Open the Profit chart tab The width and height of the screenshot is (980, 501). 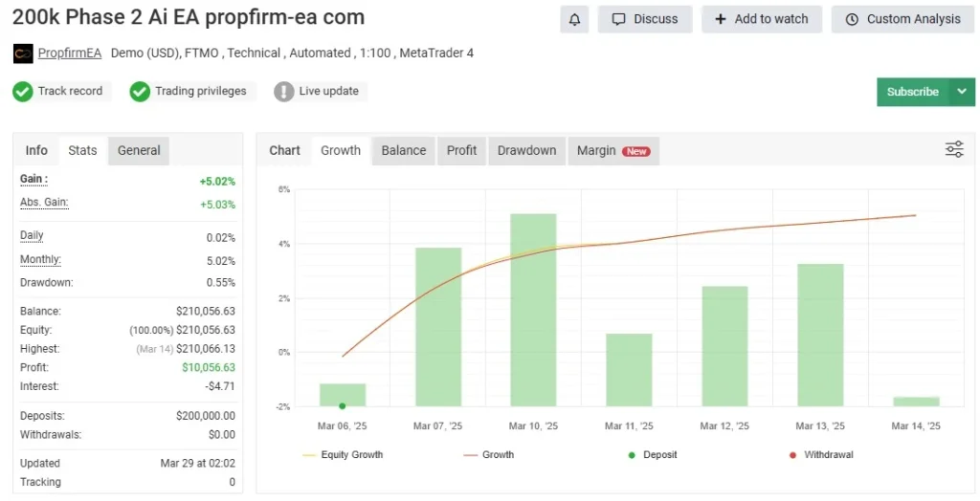click(462, 150)
